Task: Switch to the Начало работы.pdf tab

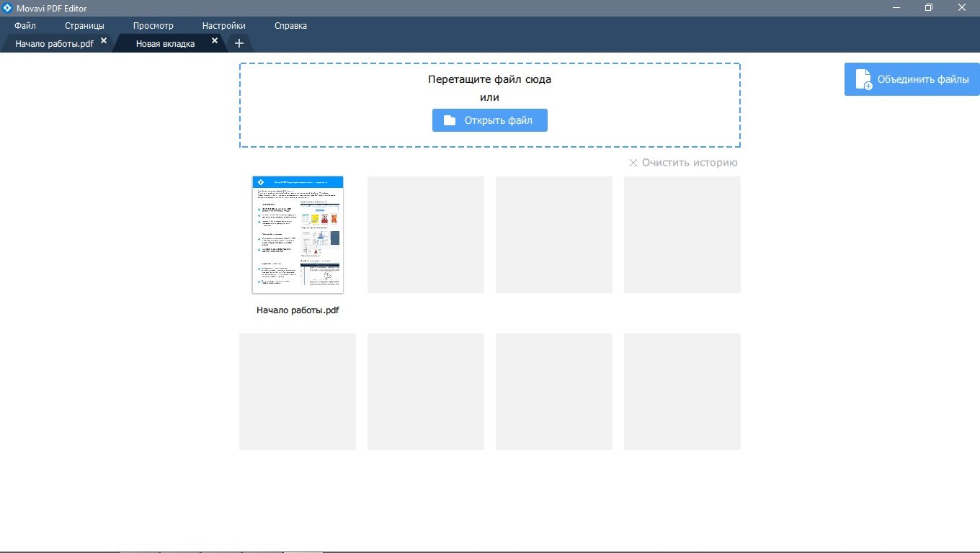Action: pos(54,43)
